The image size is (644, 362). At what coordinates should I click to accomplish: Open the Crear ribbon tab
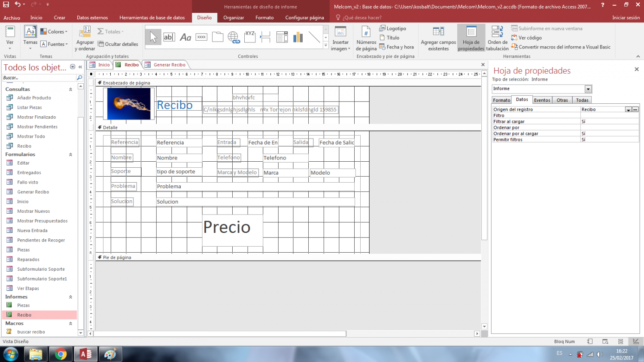pos(59,18)
